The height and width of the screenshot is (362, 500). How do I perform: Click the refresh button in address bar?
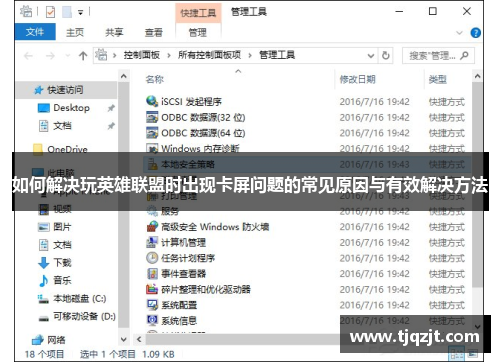point(386,55)
